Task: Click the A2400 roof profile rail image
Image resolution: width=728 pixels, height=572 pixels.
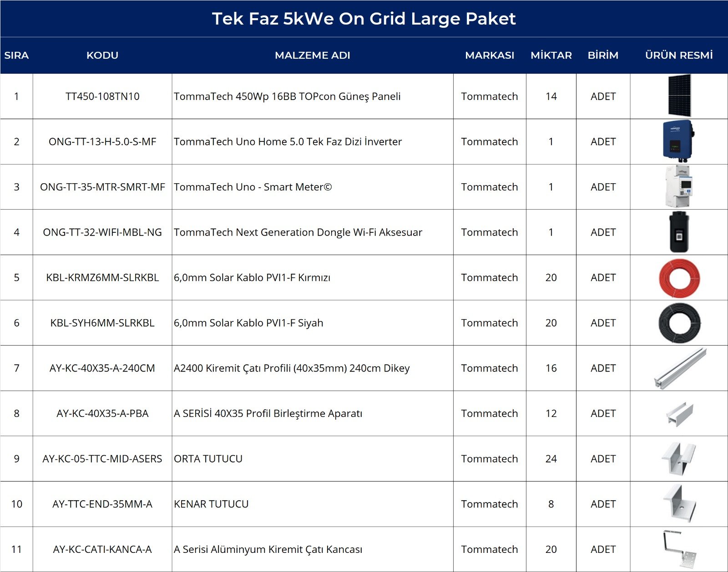Action: (x=680, y=368)
